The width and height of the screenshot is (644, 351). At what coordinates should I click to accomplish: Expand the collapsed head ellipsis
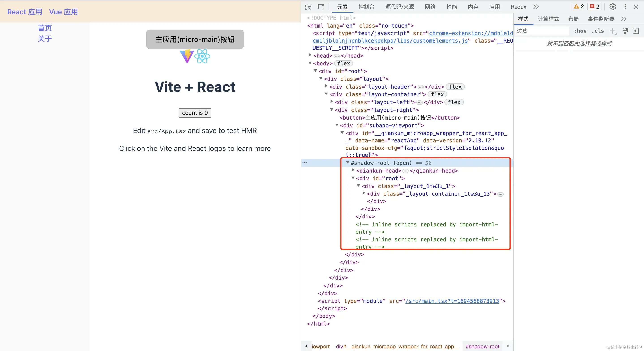pyautogui.click(x=337, y=56)
